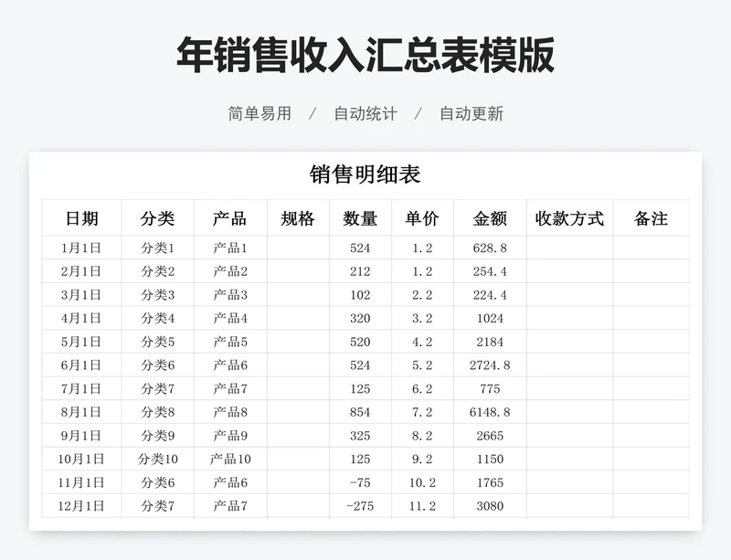
Task: Click the 自动统计 subtitle text
Action: (365, 113)
